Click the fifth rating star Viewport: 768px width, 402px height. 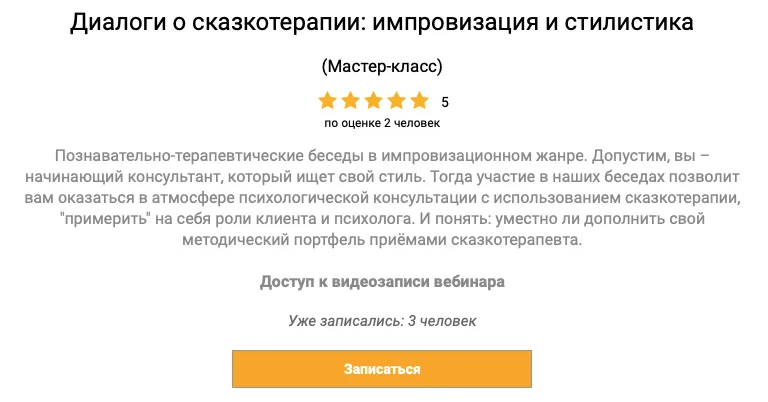419,101
